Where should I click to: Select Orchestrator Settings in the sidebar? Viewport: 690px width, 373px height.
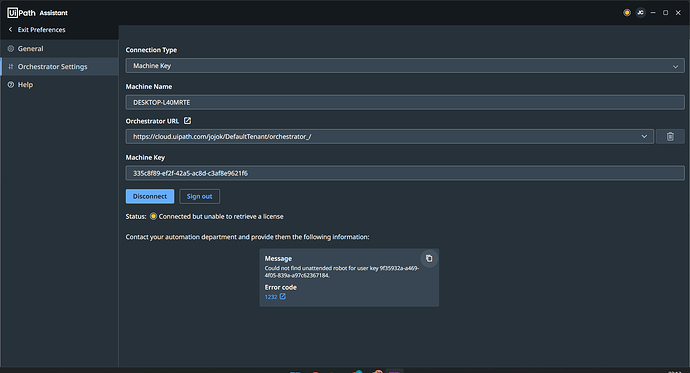coord(59,67)
